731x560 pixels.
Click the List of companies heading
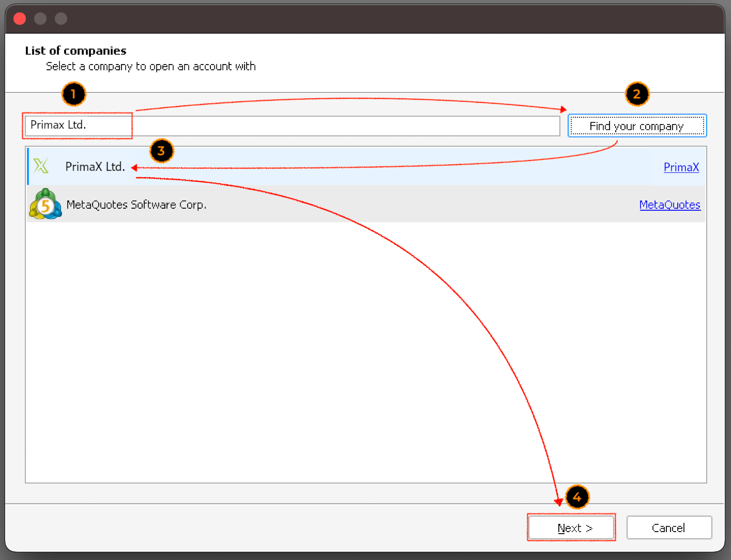[x=76, y=51]
